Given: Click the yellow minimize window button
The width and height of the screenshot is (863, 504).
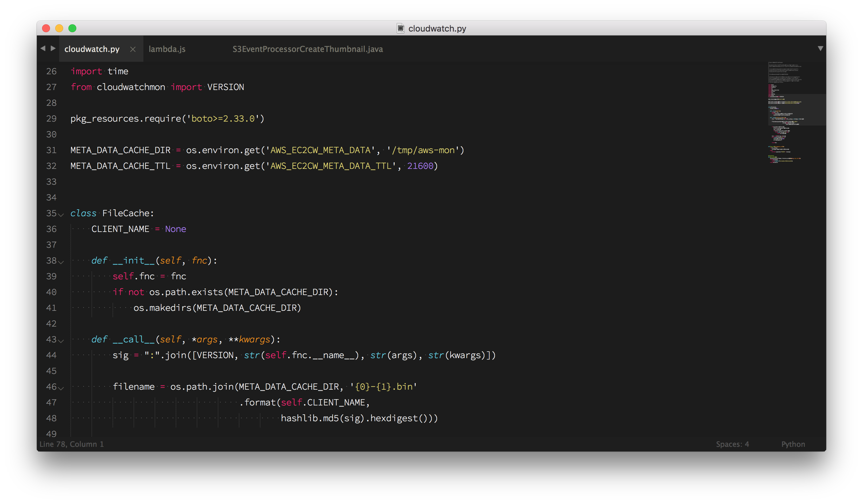Looking at the screenshot, I should pos(59,28).
